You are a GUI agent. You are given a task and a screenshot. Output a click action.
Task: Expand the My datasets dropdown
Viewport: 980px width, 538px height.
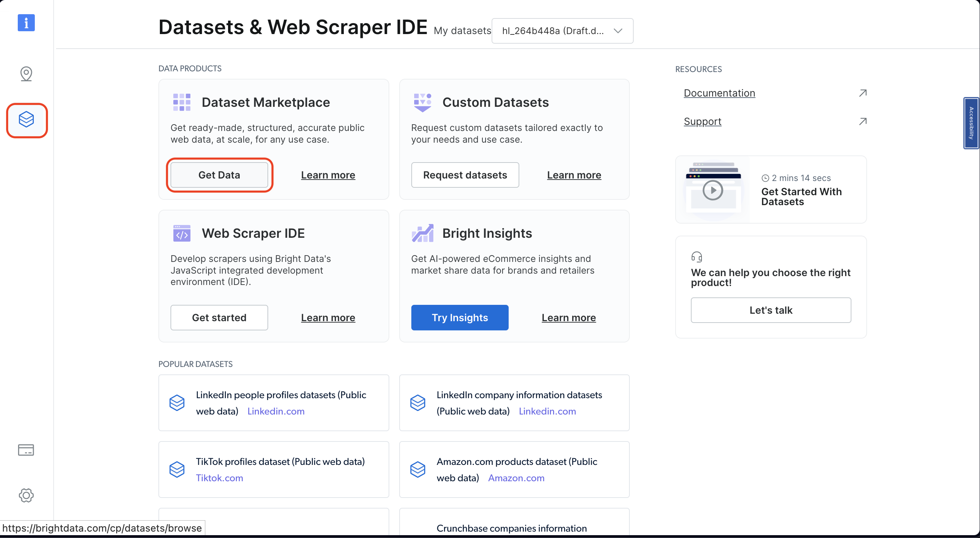coord(562,31)
